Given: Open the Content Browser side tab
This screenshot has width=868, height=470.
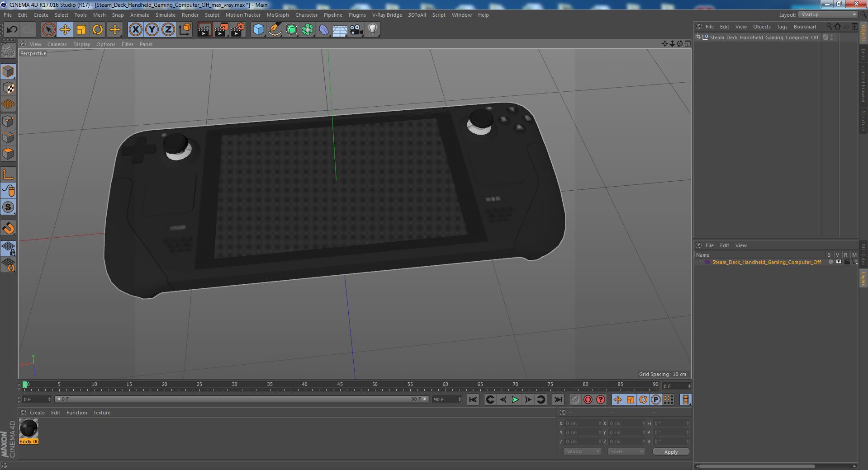Looking at the screenshot, I should tap(863, 85).
